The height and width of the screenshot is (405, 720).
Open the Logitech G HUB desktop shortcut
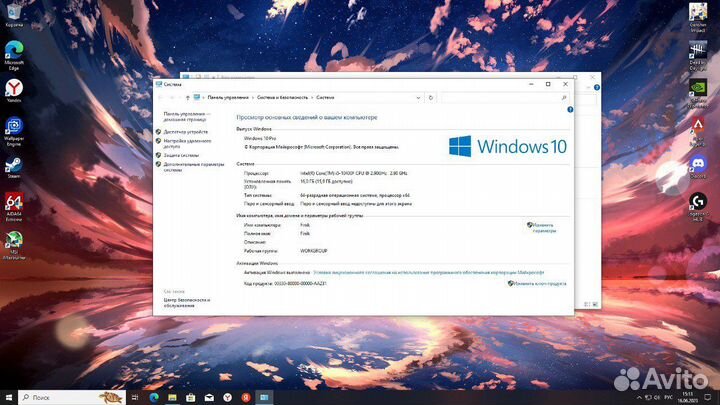pyautogui.click(x=698, y=207)
